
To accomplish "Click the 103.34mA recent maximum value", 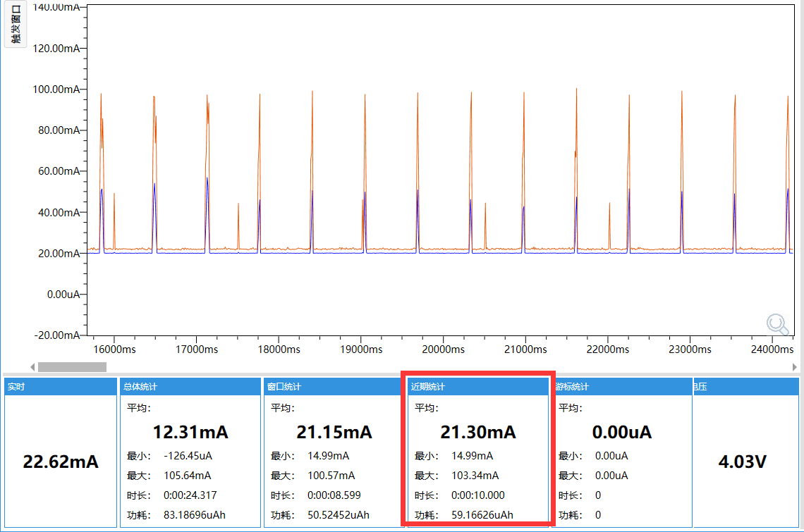I will (475, 476).
